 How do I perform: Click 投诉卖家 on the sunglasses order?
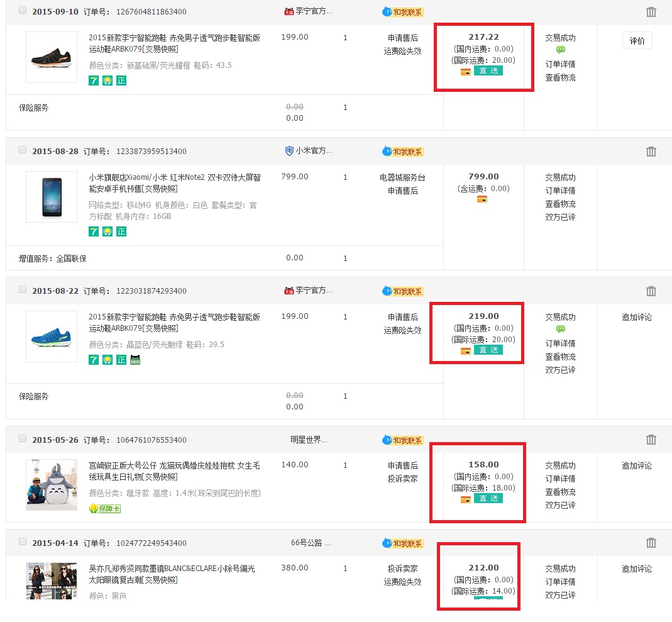402,569
